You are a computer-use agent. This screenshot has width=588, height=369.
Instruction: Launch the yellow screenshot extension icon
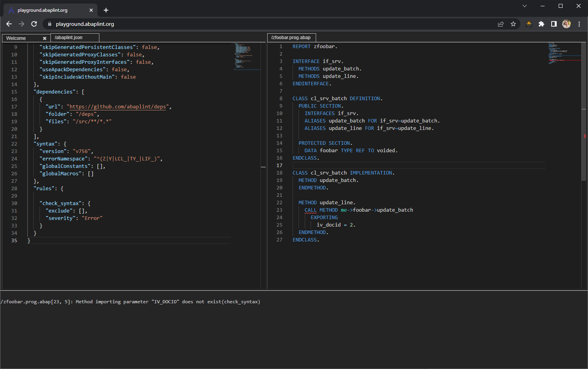[529, 24]
